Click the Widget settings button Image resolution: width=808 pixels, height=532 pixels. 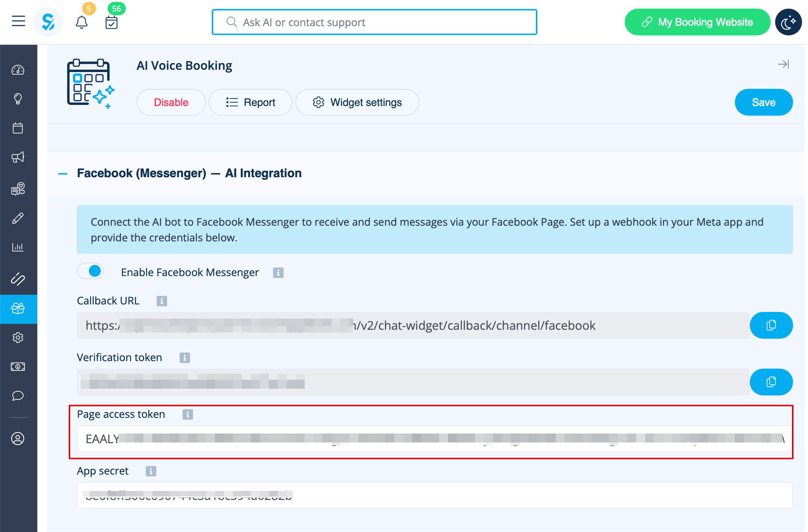click(357, 102)
